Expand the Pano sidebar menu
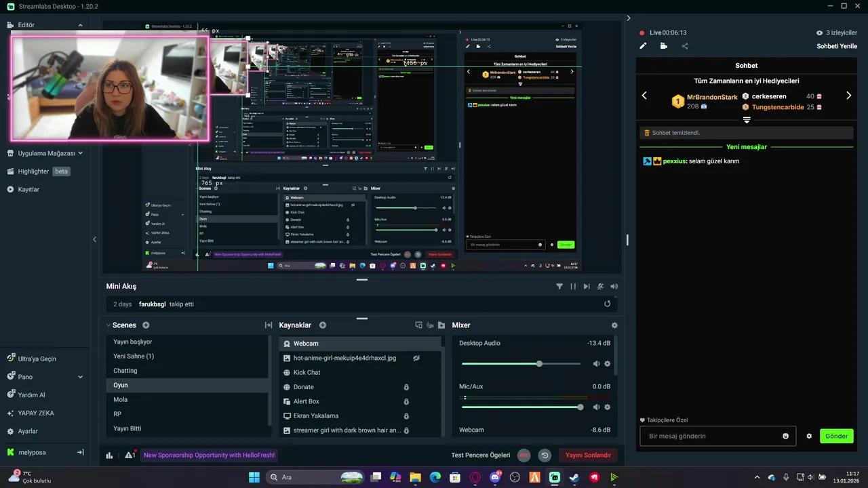The width and height of the screenshot is (868, 488). point(80,377)
